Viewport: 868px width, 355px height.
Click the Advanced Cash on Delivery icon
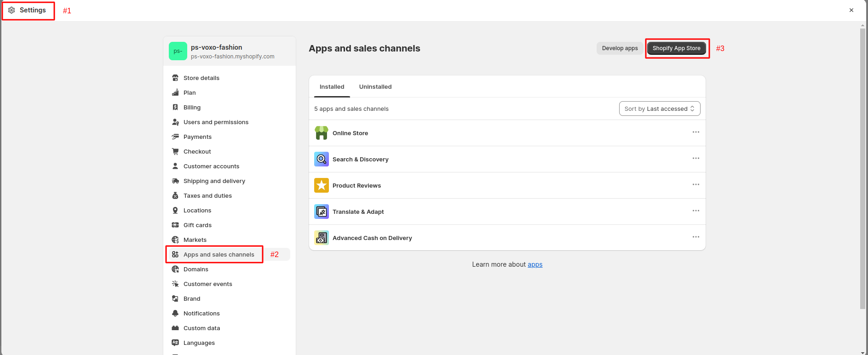click(322, 238)
